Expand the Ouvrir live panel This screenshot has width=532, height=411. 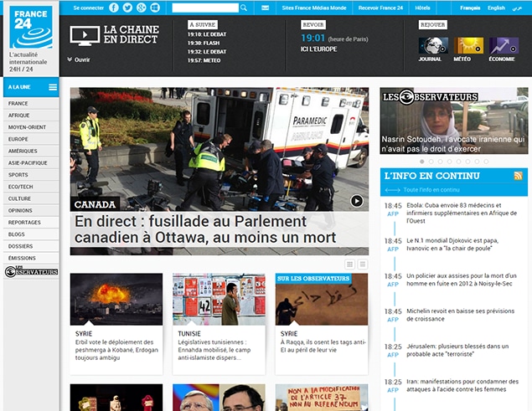tap(79, 59)
